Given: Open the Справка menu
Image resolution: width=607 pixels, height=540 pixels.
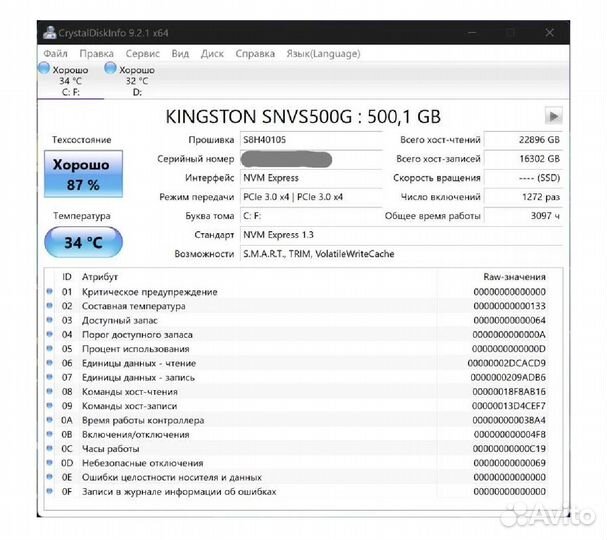Looking at the screenshot, I should coord(255,53).
